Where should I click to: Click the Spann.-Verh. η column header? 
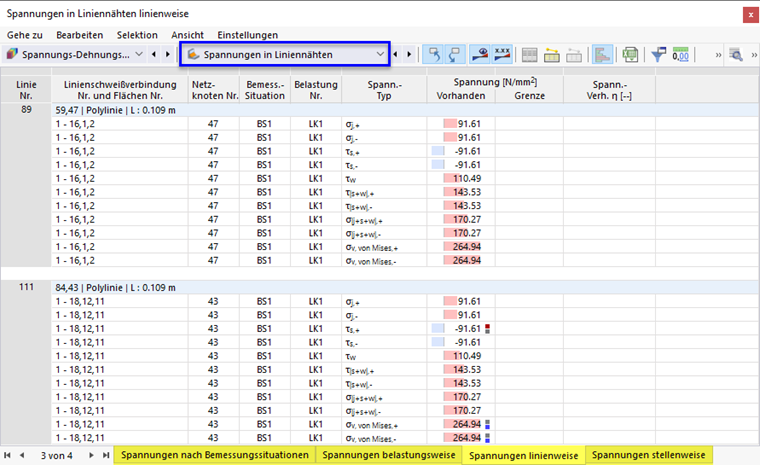tap(609, 90)
